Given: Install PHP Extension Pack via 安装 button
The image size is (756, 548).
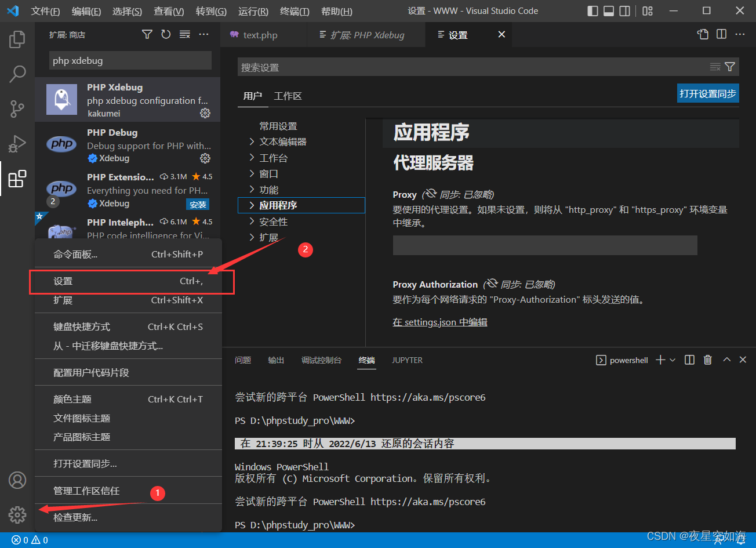Looking at the screenshot, I should click(198, 204).
